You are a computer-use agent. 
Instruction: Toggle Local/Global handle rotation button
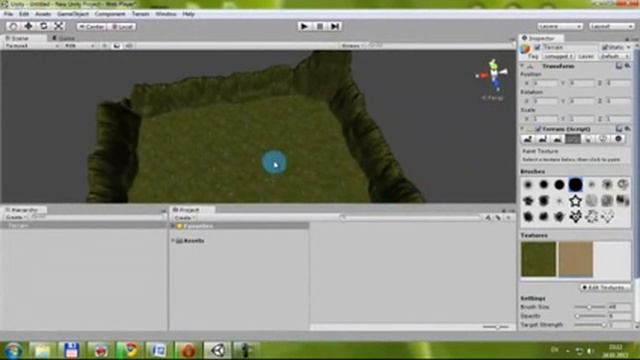click(x=122, y=27)
